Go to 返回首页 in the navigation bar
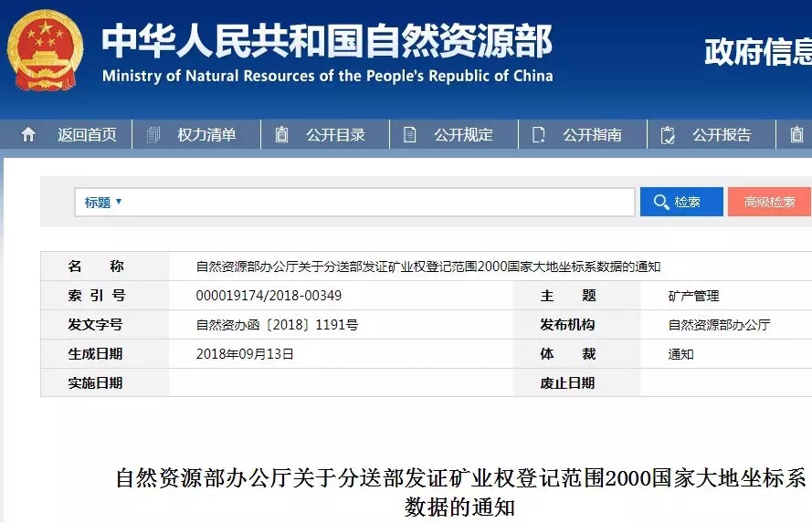The height and width of the screenshot is (523, 812). [x=87, y=135]
